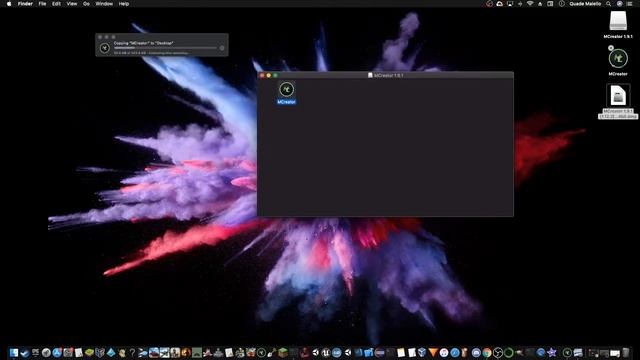The height and width of the screenshot is (360, 640).
Task: Open the App Store icon in the Dock
Action: (56, 353)
